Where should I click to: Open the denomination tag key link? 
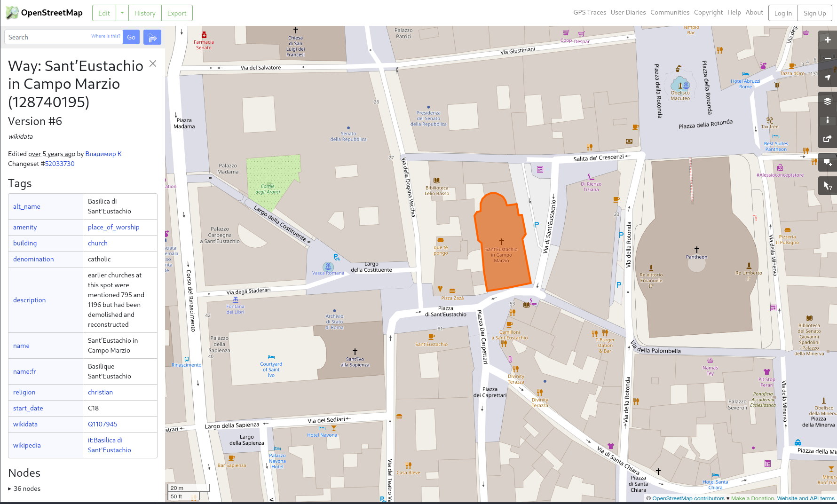pos(33,259)
